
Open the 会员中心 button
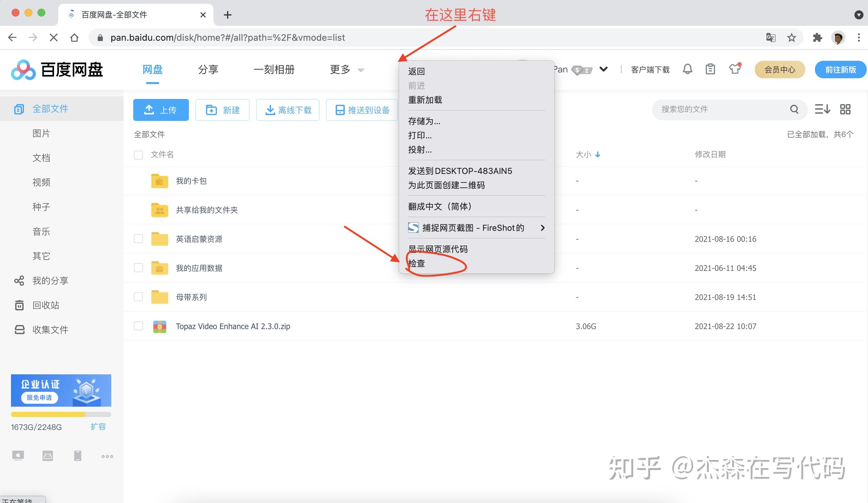pyautogui.click(x=780, y=70)
